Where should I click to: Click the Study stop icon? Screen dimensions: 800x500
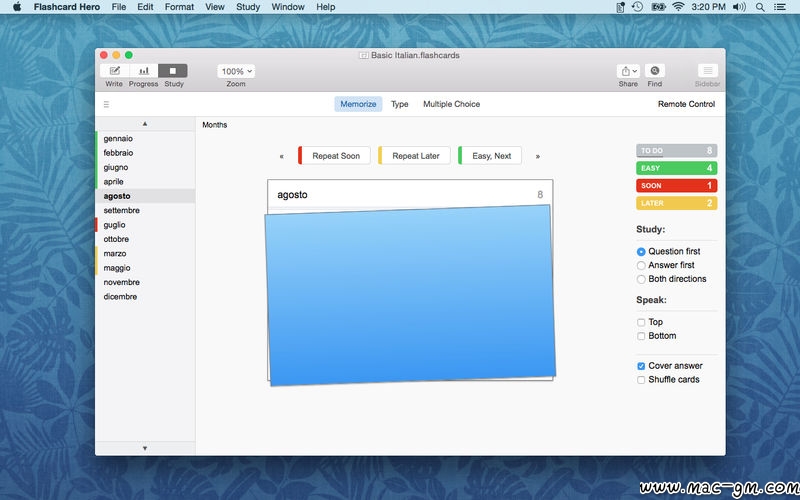173,70
